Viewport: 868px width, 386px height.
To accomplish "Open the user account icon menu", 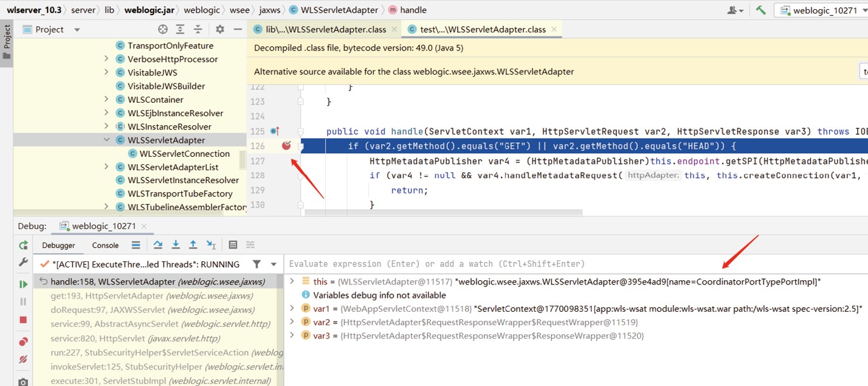I will pos(735,10).
